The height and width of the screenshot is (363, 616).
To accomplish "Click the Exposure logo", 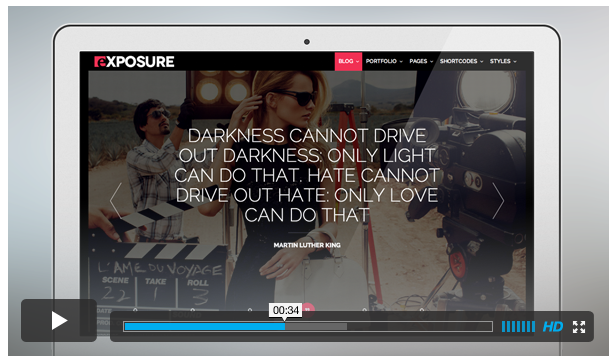I will [x=134, y=62].
